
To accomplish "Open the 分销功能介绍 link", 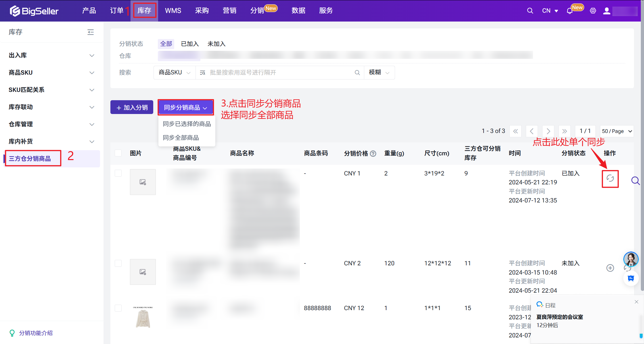I will point(36,333).
